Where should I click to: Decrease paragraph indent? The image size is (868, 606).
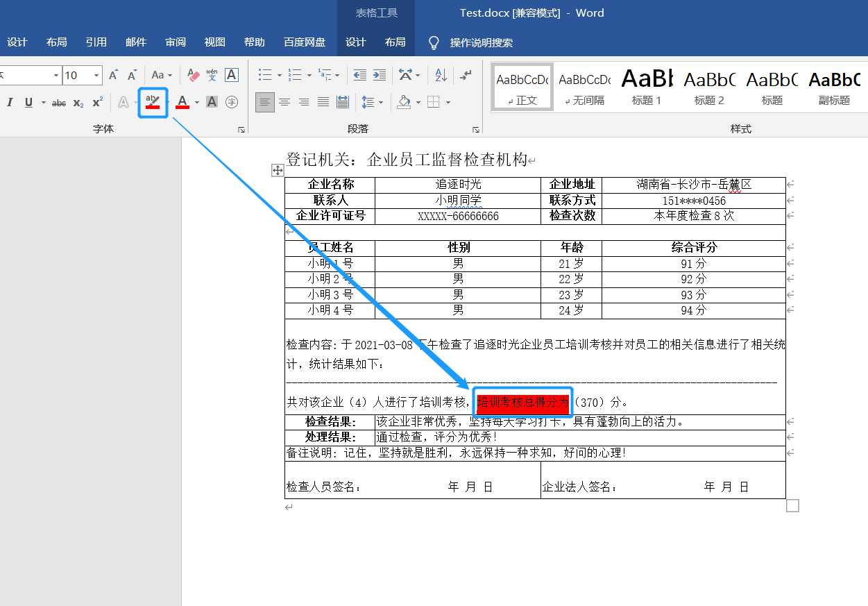(x=359, y=75)
